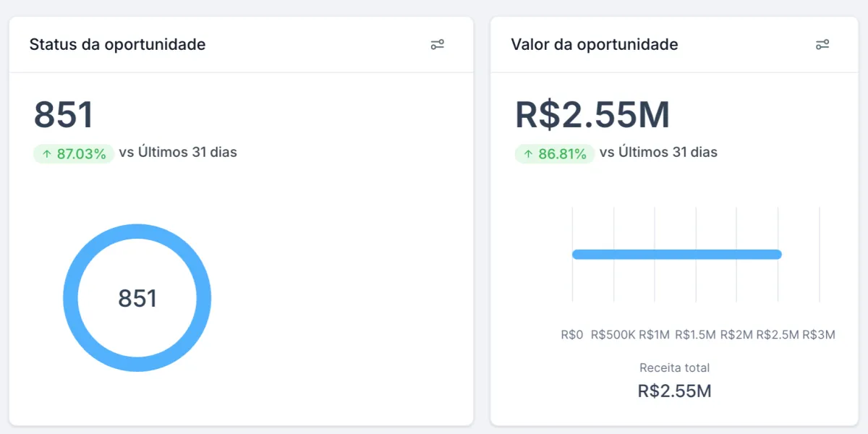Click the green up arrow beside 87.03%
This screenshot has height=434, width=868.
point(47,153)
